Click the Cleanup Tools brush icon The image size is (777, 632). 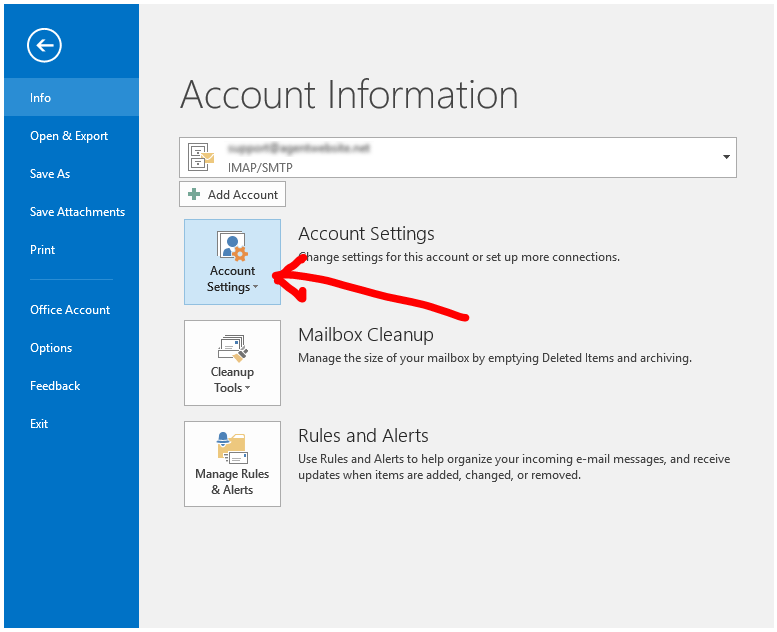pyautogui.click(x=232, y=348)
